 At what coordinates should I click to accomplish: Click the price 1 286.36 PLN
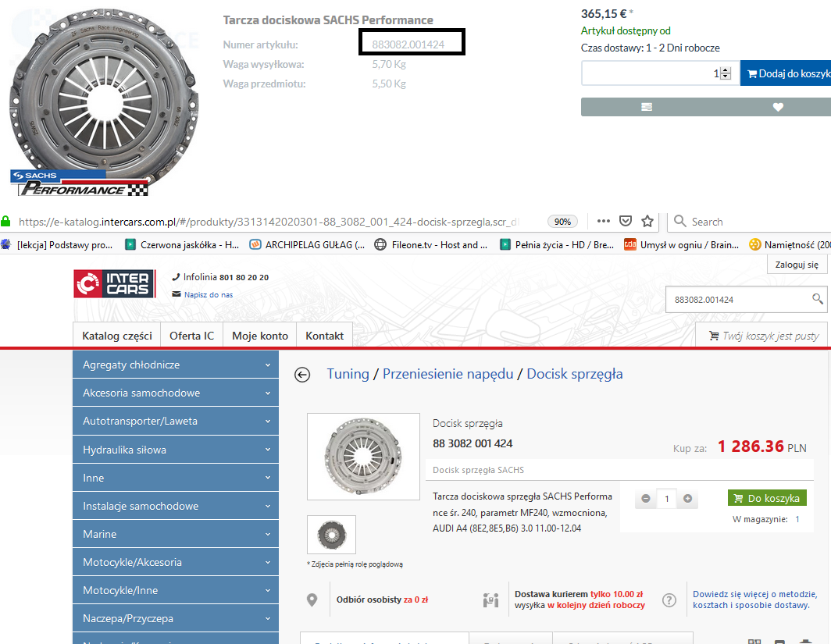(x=761, y=447)
